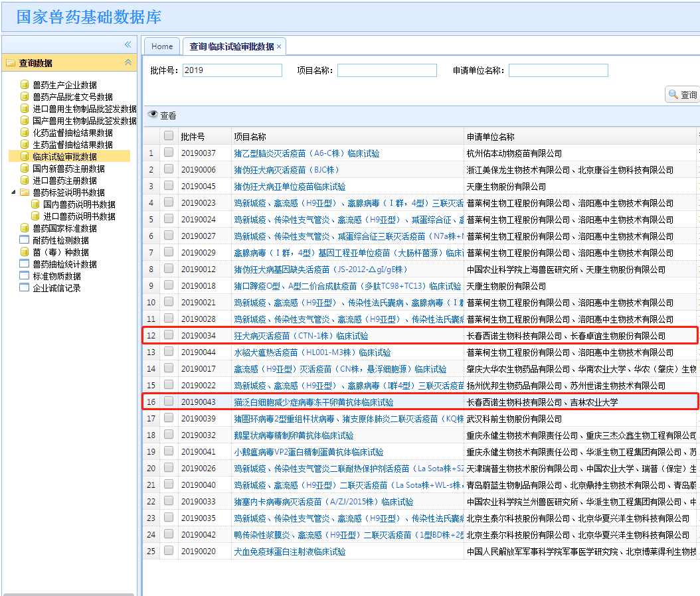Image resolution: width=700 pixels, height=596 pixels.
Task: Click the eye icon for 查看
Action: pyautogui.click(x=153, y=115)
